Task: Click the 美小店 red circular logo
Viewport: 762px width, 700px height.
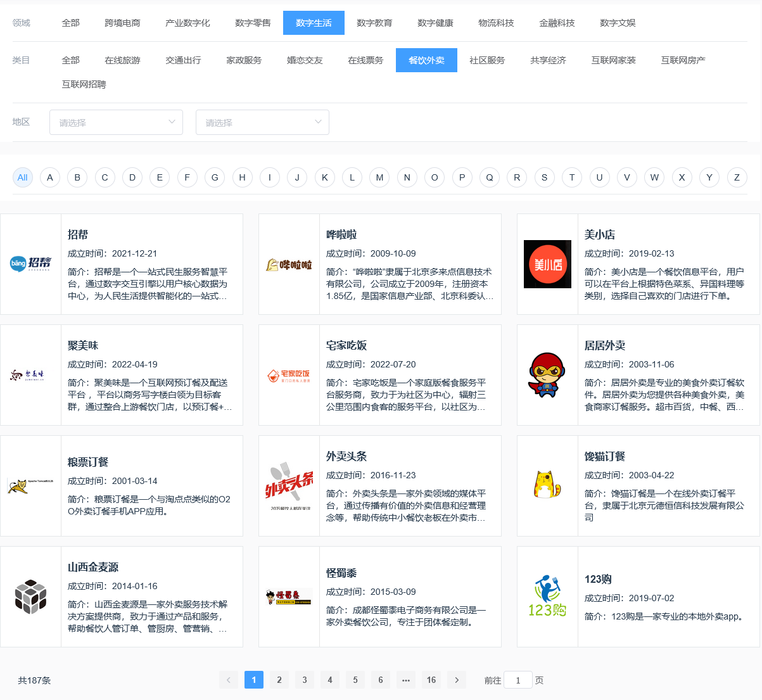Action: 547,264
